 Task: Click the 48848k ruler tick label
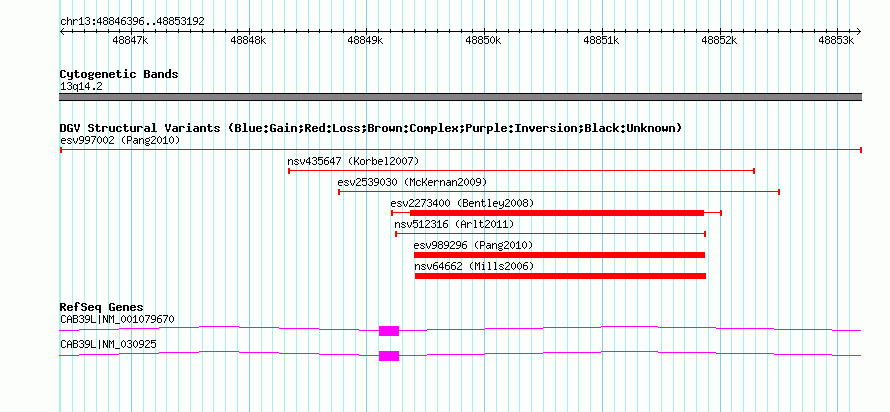248,40
